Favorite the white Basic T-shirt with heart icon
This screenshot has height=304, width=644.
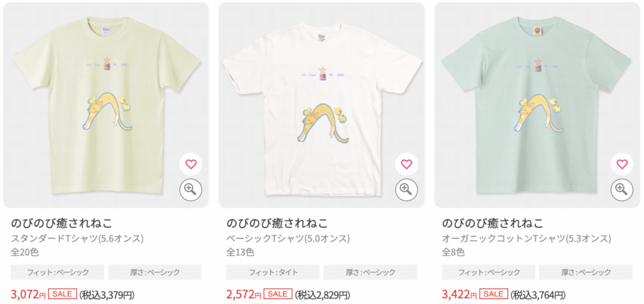407,165
